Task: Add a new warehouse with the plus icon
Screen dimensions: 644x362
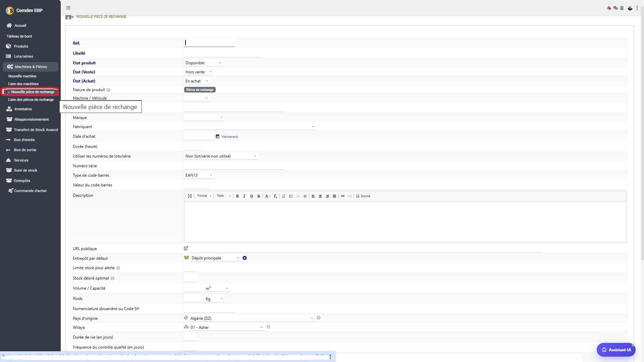Action: 245,258
